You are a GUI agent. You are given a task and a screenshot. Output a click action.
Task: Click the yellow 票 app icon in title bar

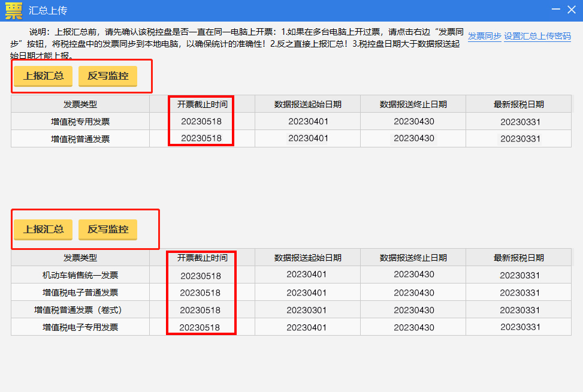click(14, 10)
